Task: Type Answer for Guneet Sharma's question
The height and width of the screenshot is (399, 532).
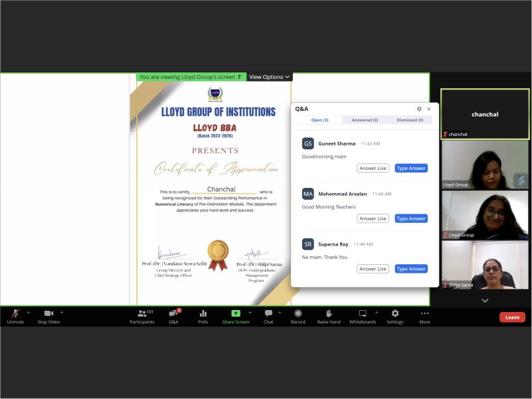Action: click(411, 168)
